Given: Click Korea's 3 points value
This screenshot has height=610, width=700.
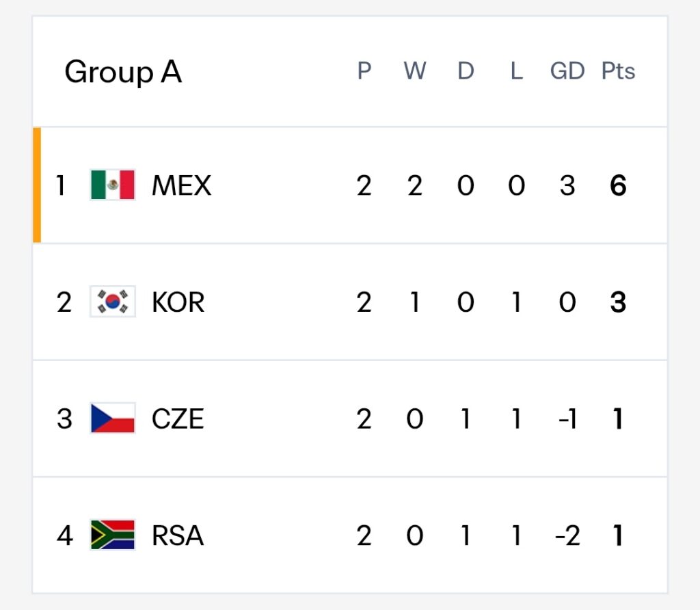Looking at the screenshot, I should coord(618,302).
